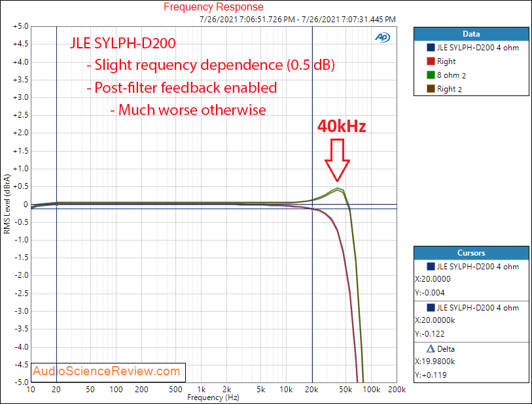Viewport: 532px width, 404px height.
Task: Select the 'Right 2' legend entry
Action: coord(449,89)
